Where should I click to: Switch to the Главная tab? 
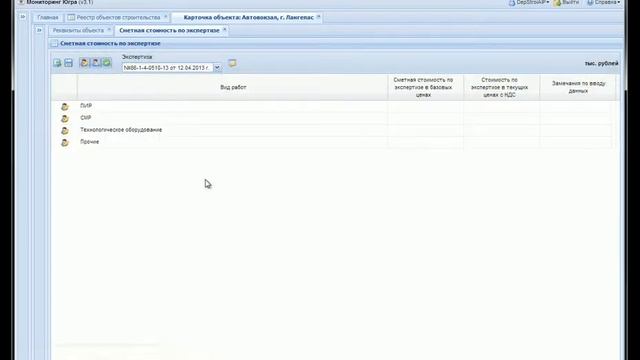(x=48, y=18)
